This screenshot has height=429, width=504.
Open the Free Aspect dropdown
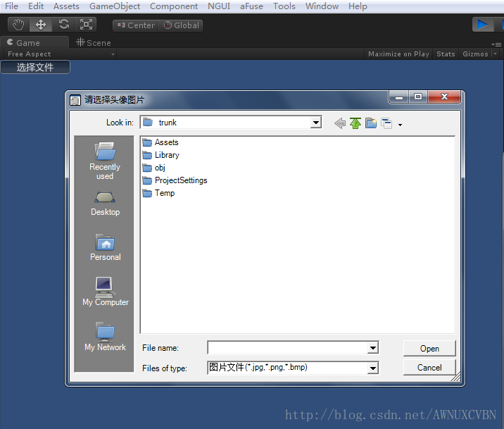tap(61, 54)
